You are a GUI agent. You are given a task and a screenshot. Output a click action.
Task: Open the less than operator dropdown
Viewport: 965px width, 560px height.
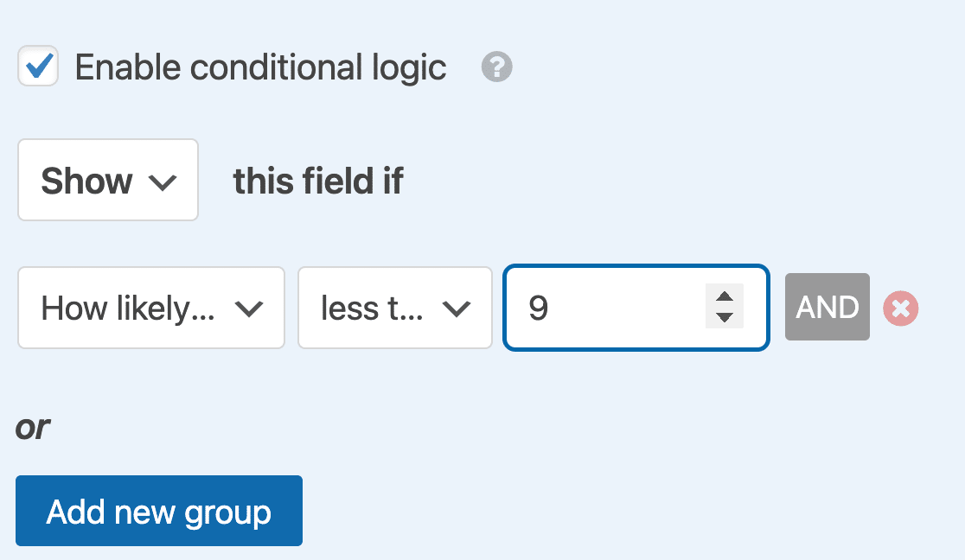coord(395,308)
